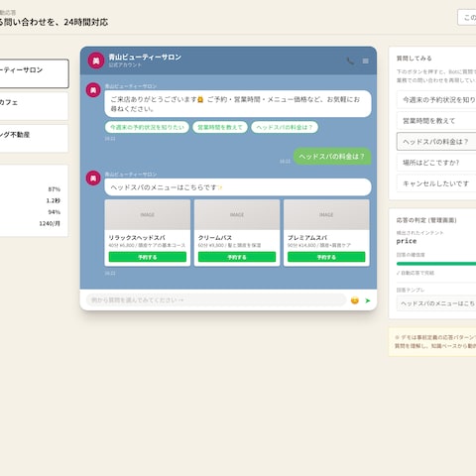Open the hamburger menu in chat header
This screenshot has width=476, height=476.
365,60
